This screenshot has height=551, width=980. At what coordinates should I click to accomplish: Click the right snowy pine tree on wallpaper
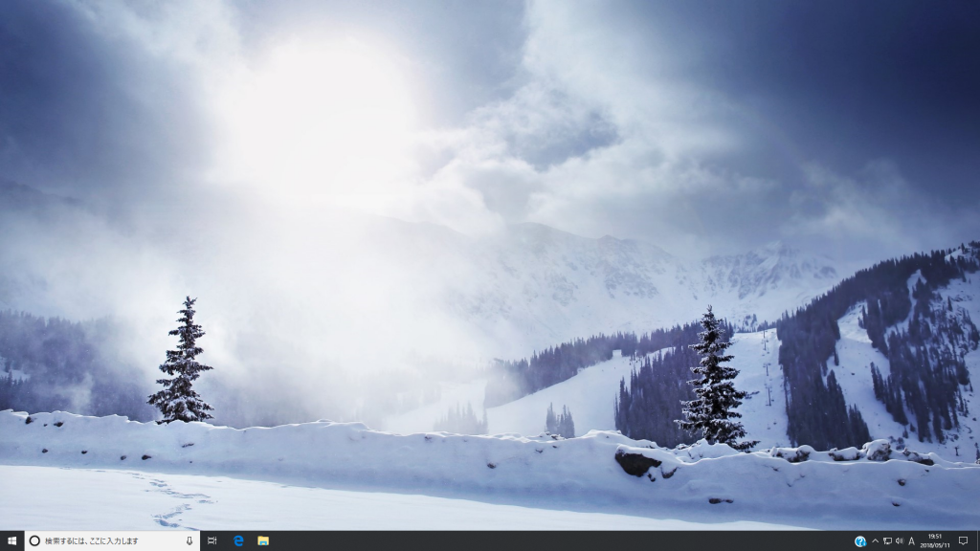(x=712, y=383)
